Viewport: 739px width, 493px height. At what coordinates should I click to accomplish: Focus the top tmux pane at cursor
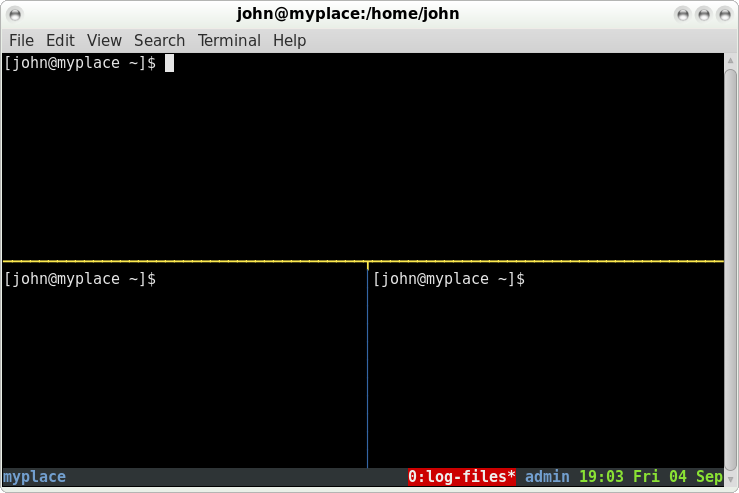click(x=169, y=64)
